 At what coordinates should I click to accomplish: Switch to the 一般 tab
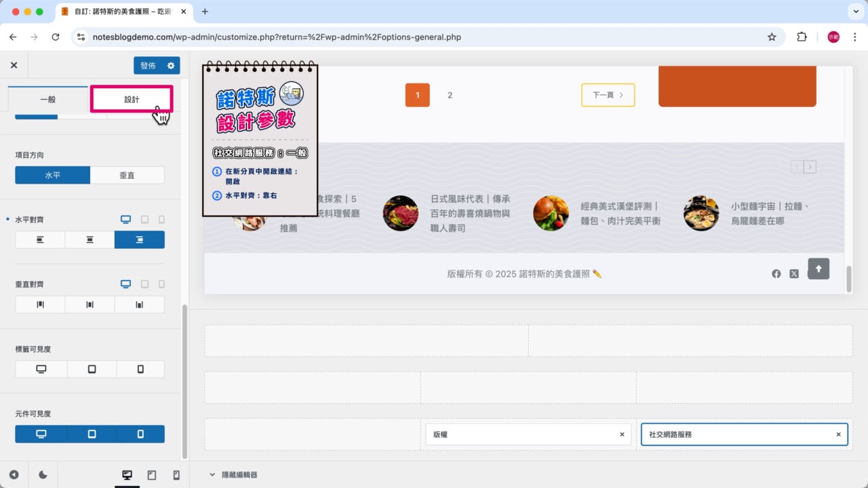48,98
